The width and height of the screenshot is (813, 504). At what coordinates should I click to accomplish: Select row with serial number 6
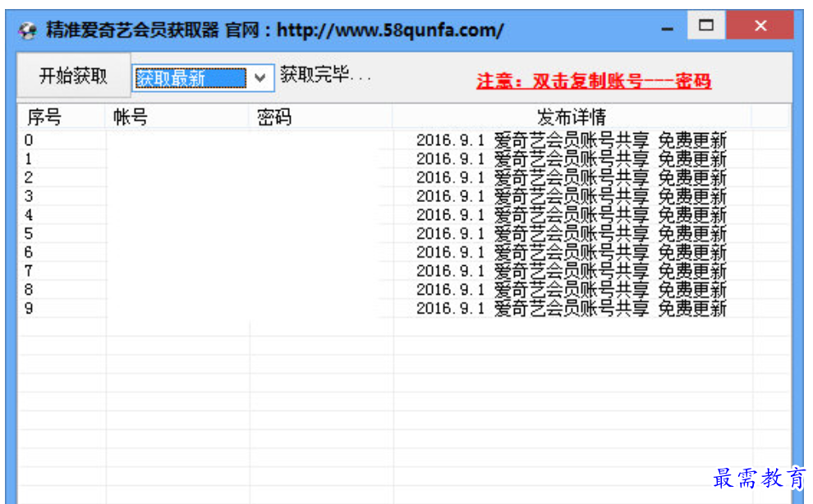coord(404,252)
